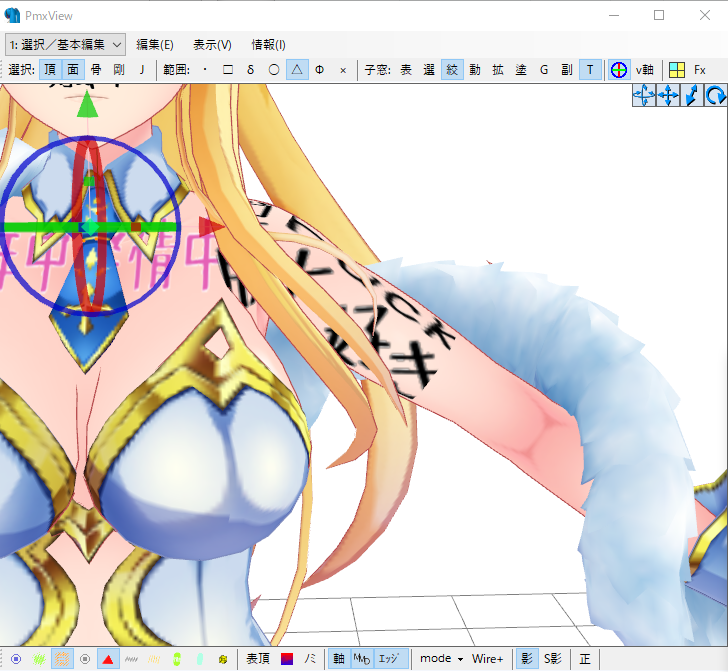Toggle Wire+ wireframe display
Screen dimensions: 728x672
(488, 659)
